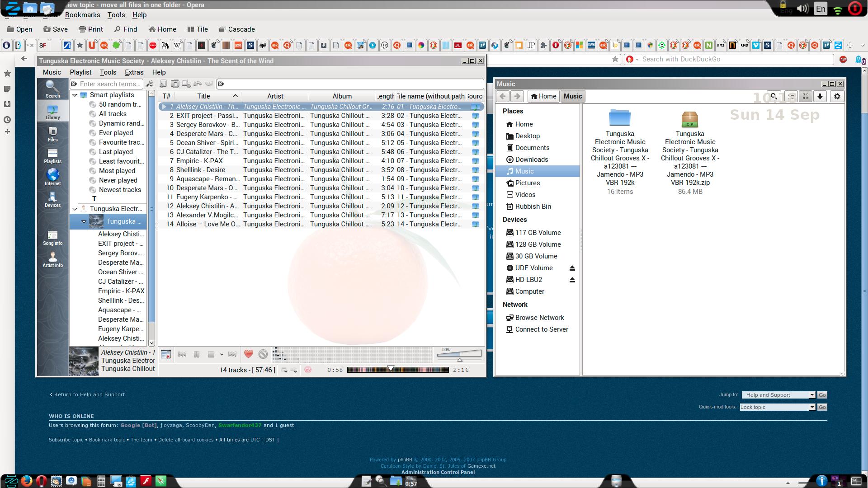Click the library filter wrench icon

coord(150,84)
